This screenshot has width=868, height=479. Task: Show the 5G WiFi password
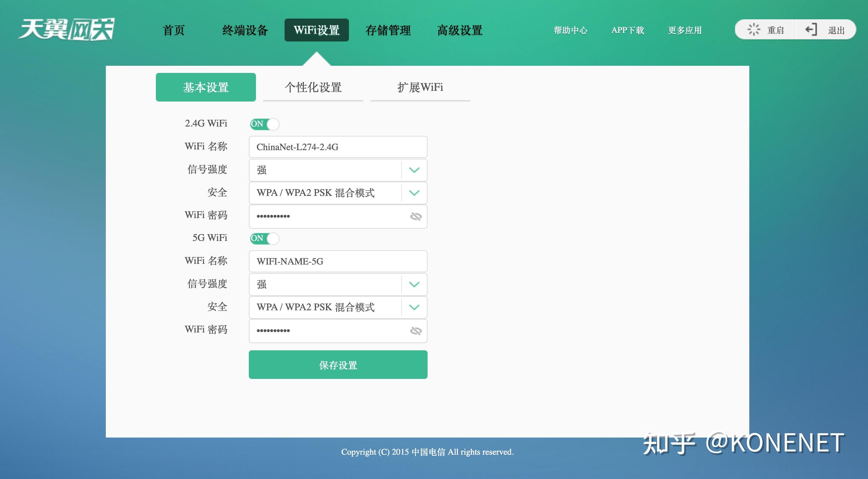click(416, 331)
